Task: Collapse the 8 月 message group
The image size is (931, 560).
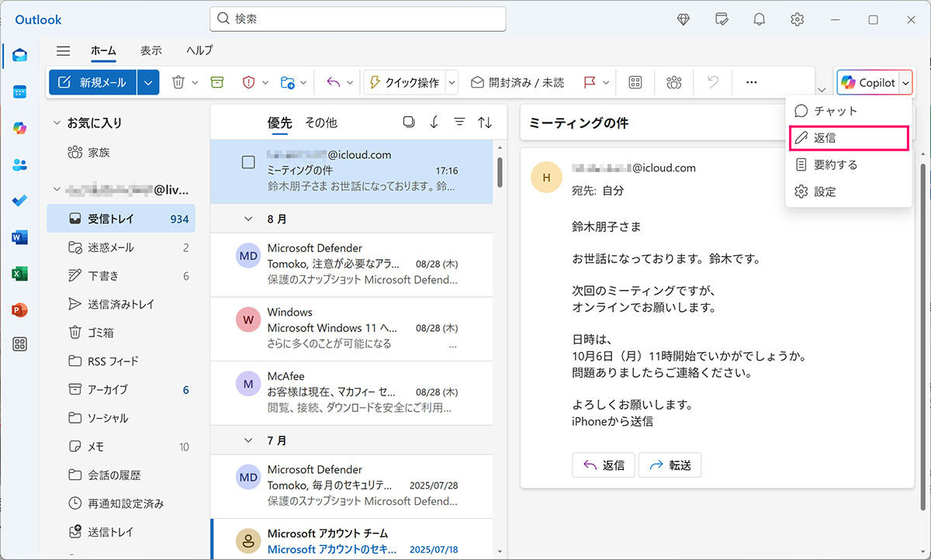Action: click(248, 219)
